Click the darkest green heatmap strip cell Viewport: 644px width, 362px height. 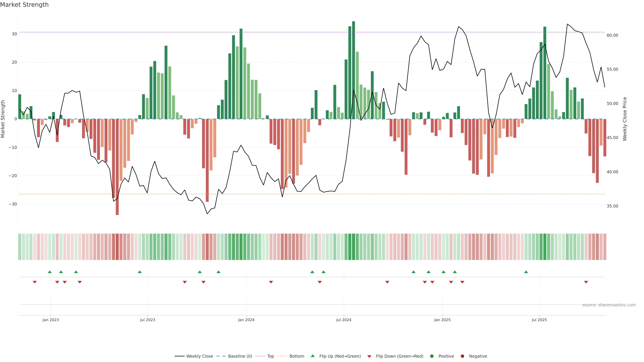(354, 247)
